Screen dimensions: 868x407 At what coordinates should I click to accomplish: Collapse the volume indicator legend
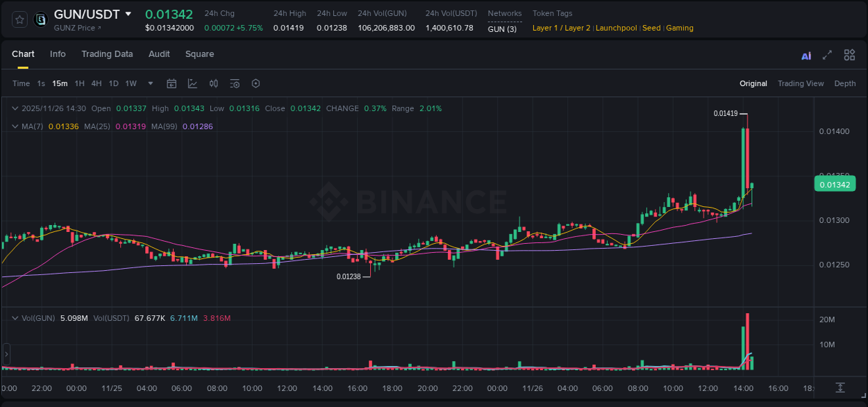pyautogui.click(x=15, y=317)
